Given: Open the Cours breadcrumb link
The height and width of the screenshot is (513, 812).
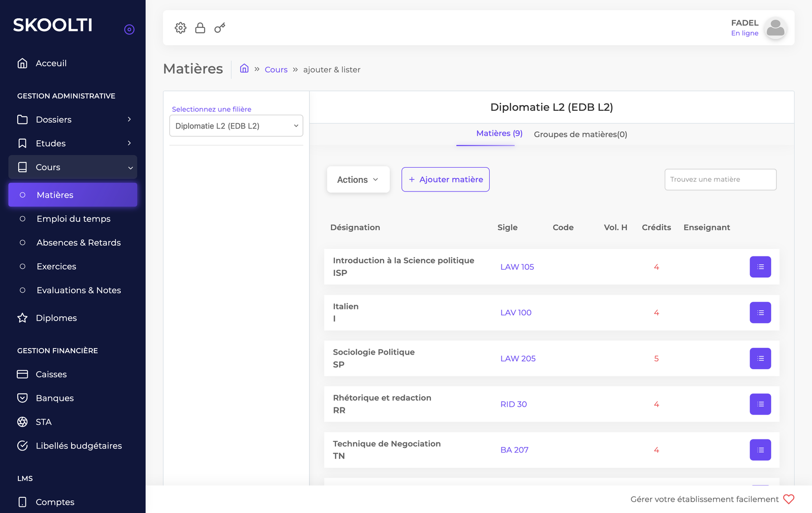Looking at the screenshot, I should (x=276, y=69).
